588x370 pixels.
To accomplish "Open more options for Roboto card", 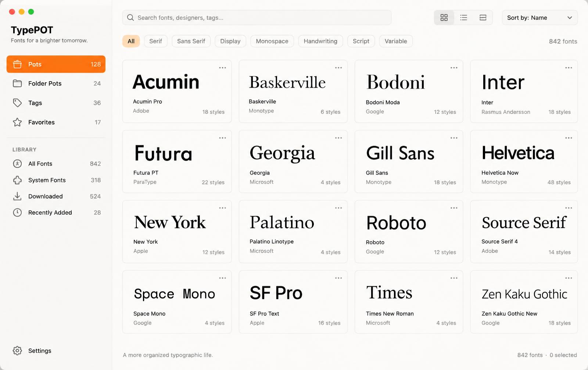I will point(454,208).
